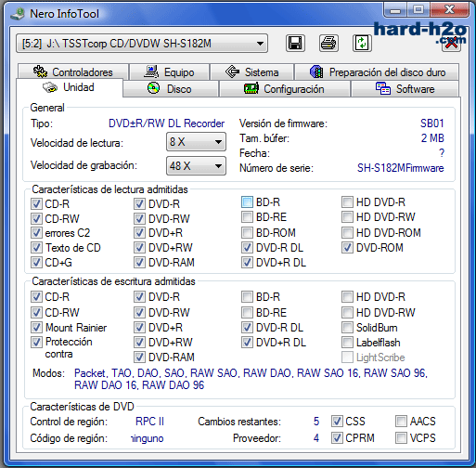Click the serial number SH-S182MFirmware

tap(401, 168)
